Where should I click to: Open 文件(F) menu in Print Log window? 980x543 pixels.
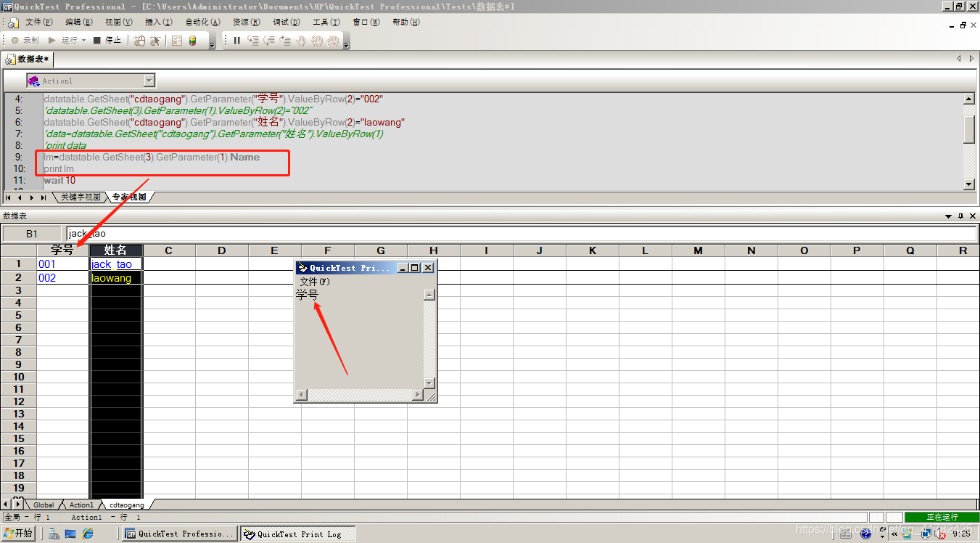[314, 282]
